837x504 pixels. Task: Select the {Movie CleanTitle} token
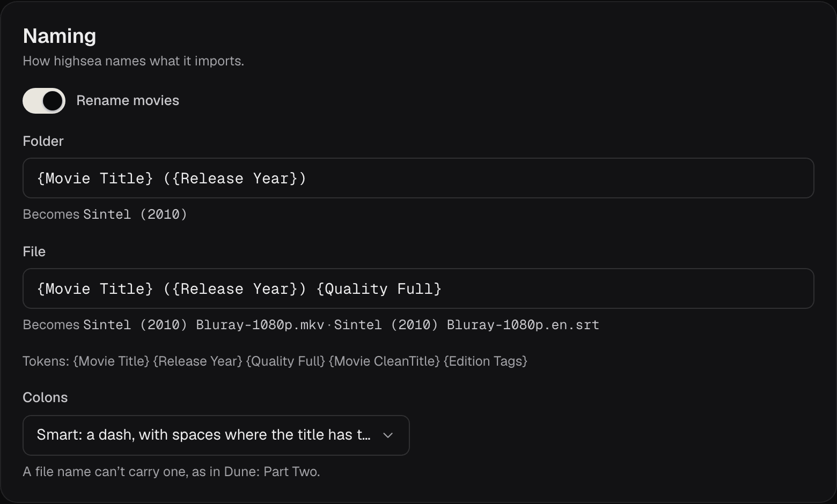coord(384,361)
